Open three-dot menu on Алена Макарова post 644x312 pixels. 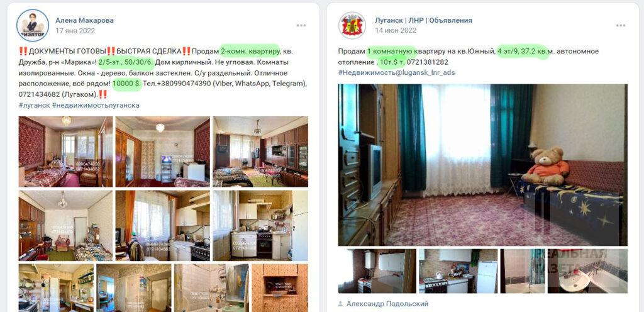[301, 25]
